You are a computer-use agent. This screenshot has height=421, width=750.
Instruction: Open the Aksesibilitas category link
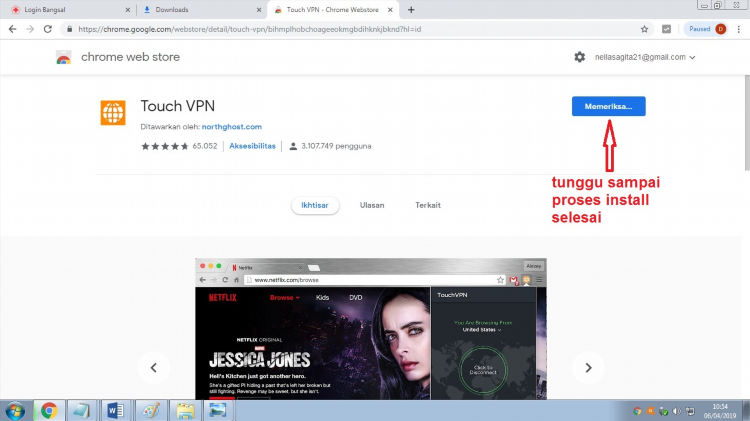252,146
